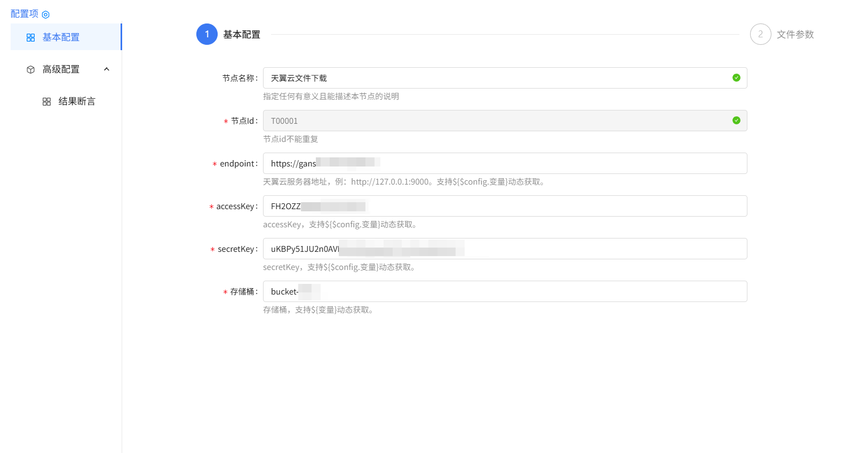Click the step 2 circle indicator
This screenshot has width=868, height=453.
760,34
